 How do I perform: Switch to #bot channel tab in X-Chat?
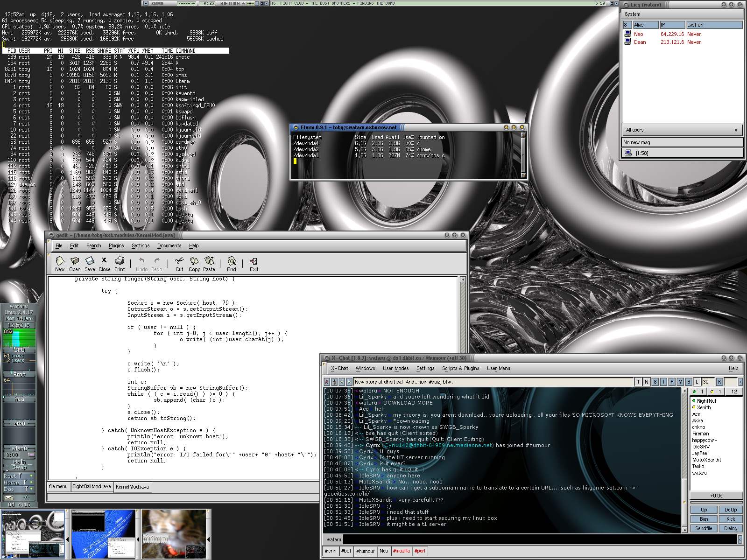click(x=346, y=551)
